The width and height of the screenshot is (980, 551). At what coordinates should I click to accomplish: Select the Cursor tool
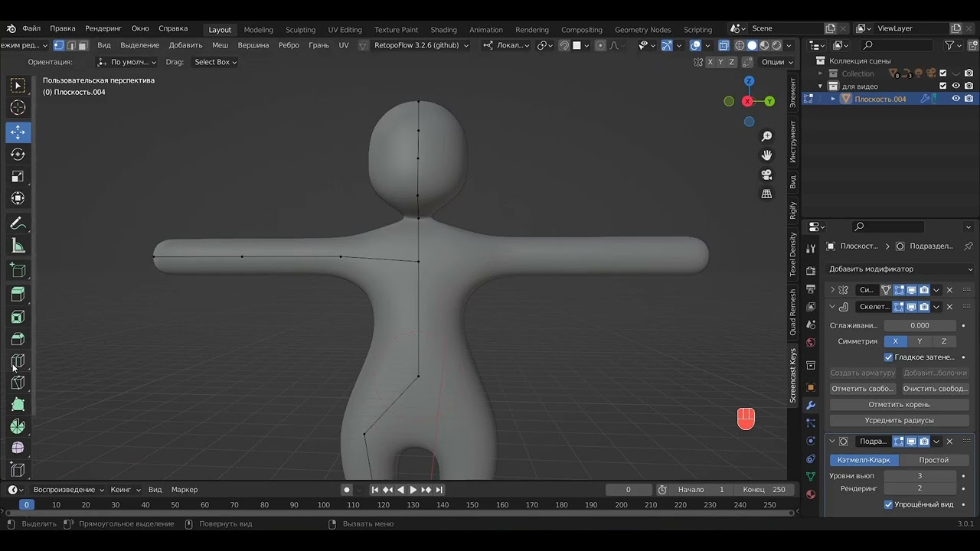pos(18,108)
